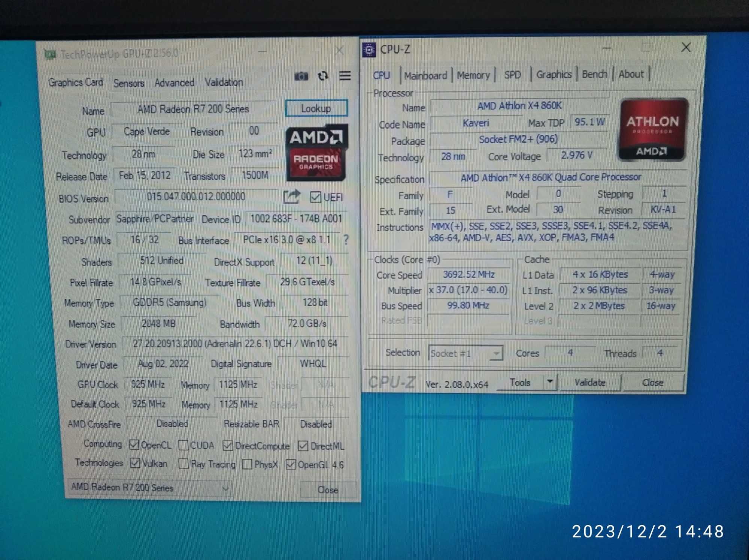Screen dimensions: 749x560
Task: Open the Validation tab in GPU-Z
Action: 224,82
